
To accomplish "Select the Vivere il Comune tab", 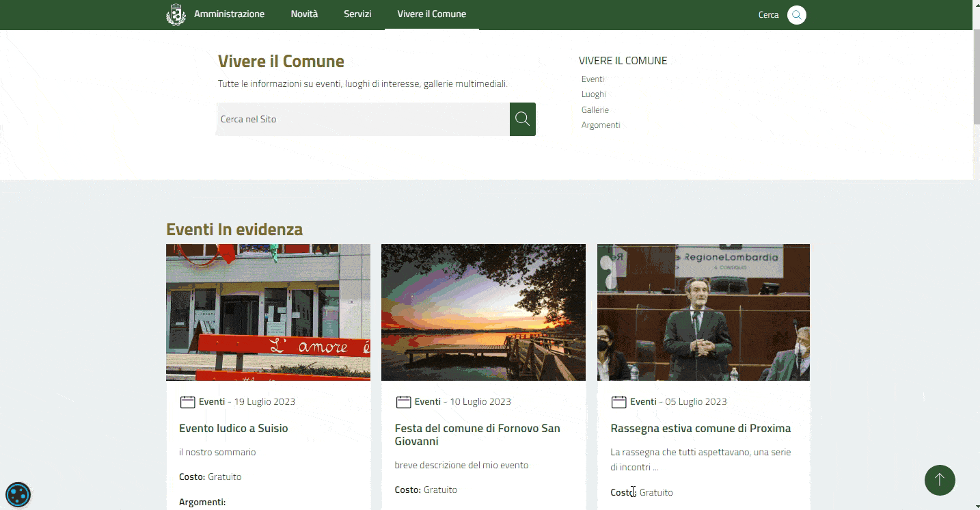I will click(x=431, y=14).
